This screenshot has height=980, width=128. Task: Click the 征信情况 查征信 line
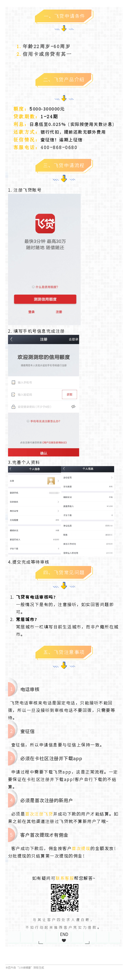48,140
